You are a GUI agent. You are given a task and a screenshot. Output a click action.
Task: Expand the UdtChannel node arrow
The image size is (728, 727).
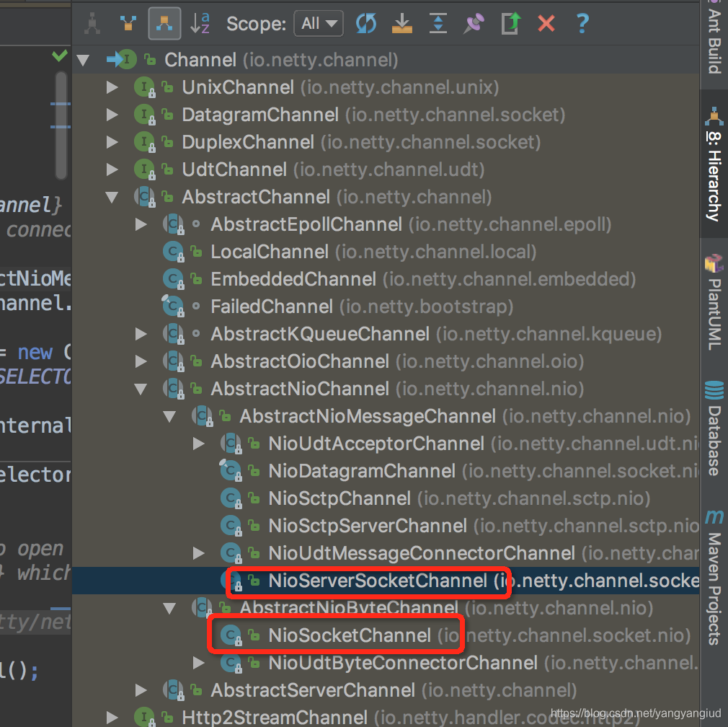pyautogui.click(x=112, y=169)
